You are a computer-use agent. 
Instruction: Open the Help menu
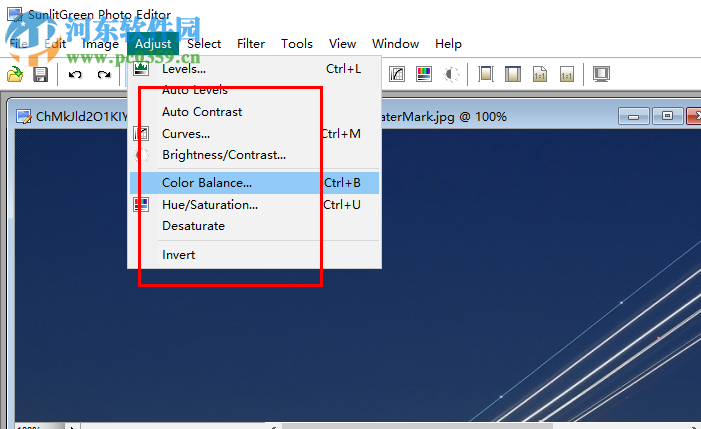coord(448,44)
